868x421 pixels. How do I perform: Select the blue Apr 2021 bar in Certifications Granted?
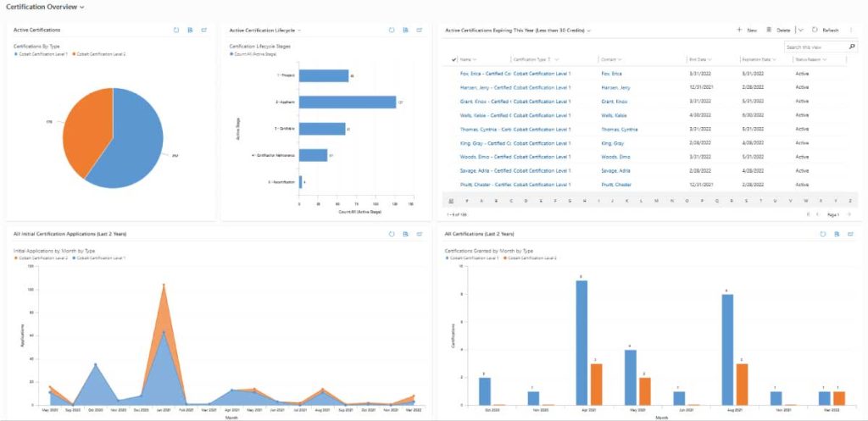coord(581,342)
